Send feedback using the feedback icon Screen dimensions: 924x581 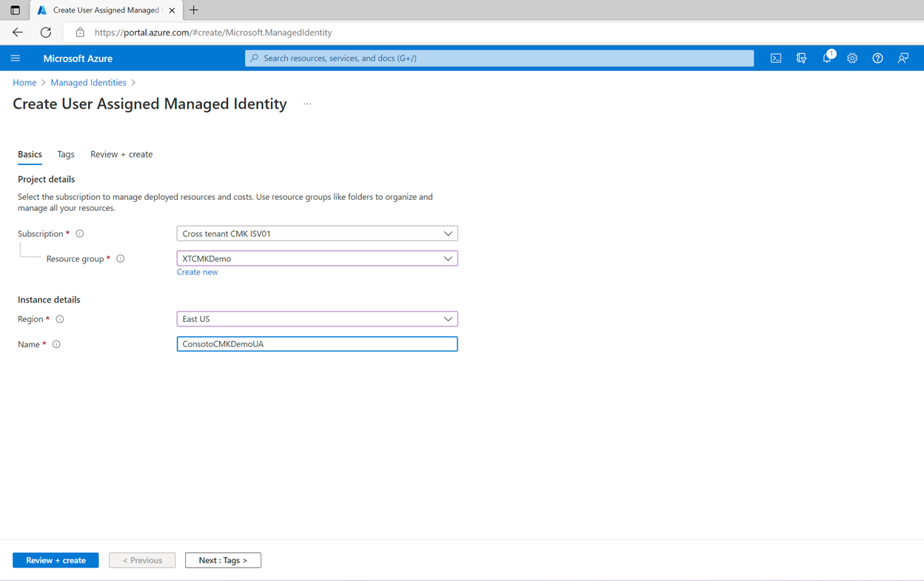point(903,58)
